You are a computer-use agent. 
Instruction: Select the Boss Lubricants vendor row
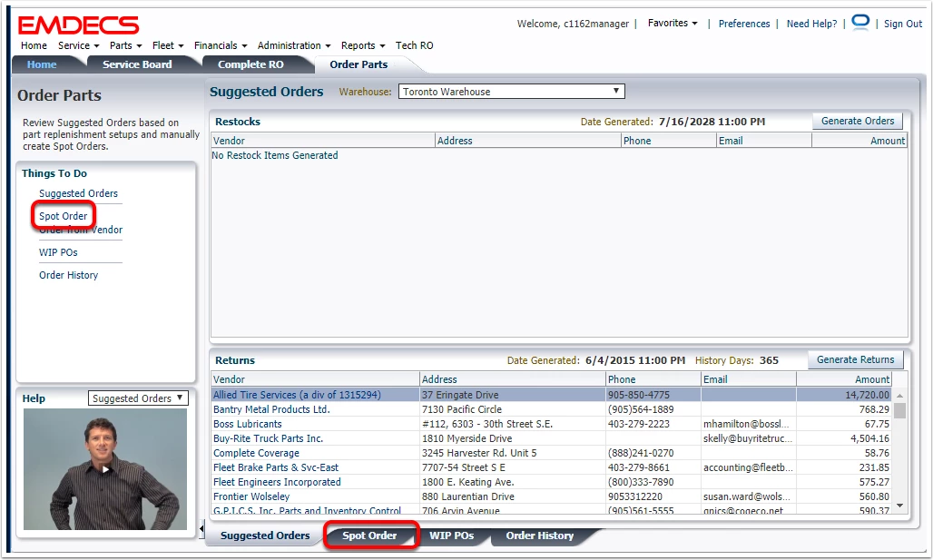[x=552, y=424]
